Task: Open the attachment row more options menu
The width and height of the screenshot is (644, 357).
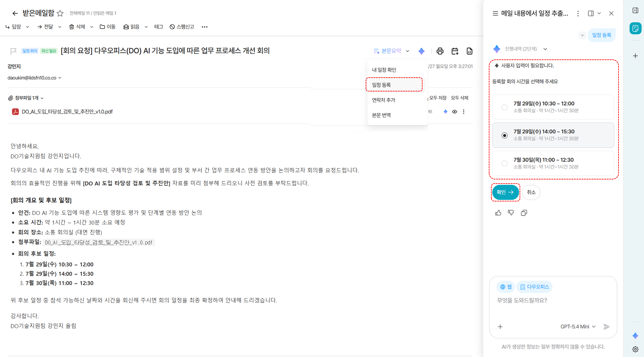Action: tap(464, 112)
